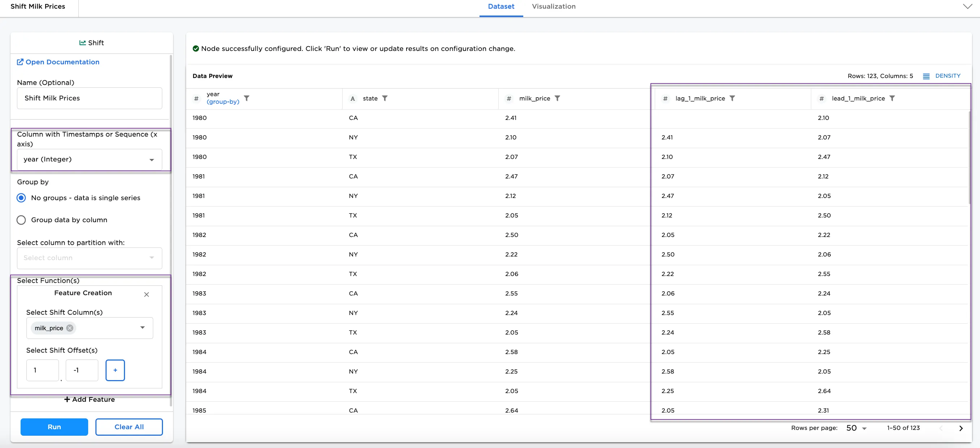The image size is (980, 448).
Task: Expand the Select Shift Column(s) dropdown
Action: click(142, 327)
